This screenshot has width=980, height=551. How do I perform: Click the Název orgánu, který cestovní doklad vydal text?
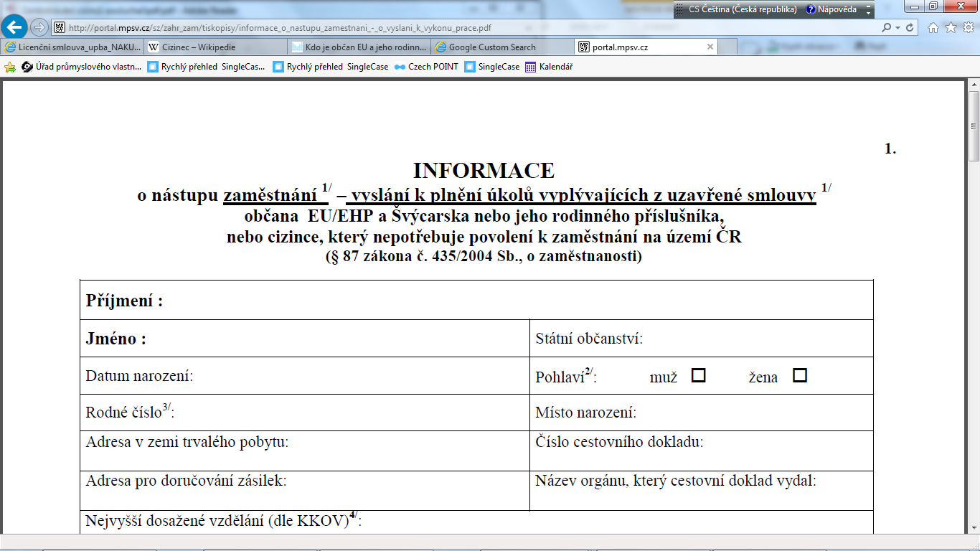pos(676,481)
